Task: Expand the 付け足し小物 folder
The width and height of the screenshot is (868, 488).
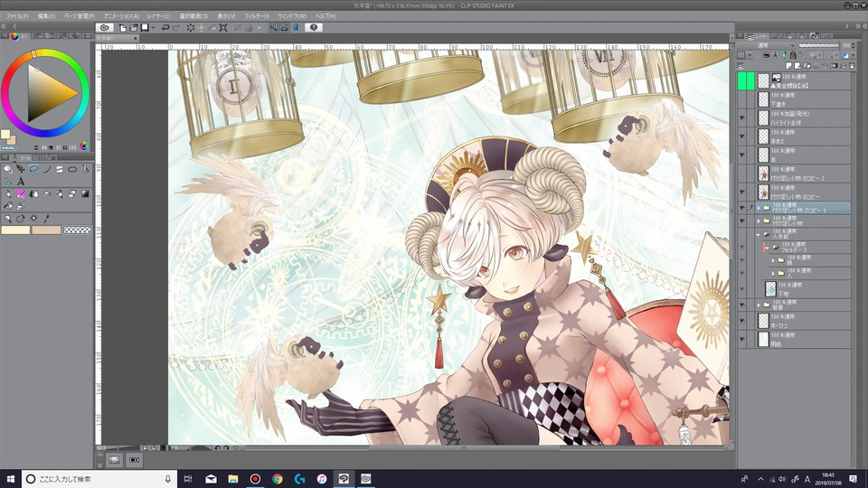Action: pyautogui.click(x=759, y=221)
